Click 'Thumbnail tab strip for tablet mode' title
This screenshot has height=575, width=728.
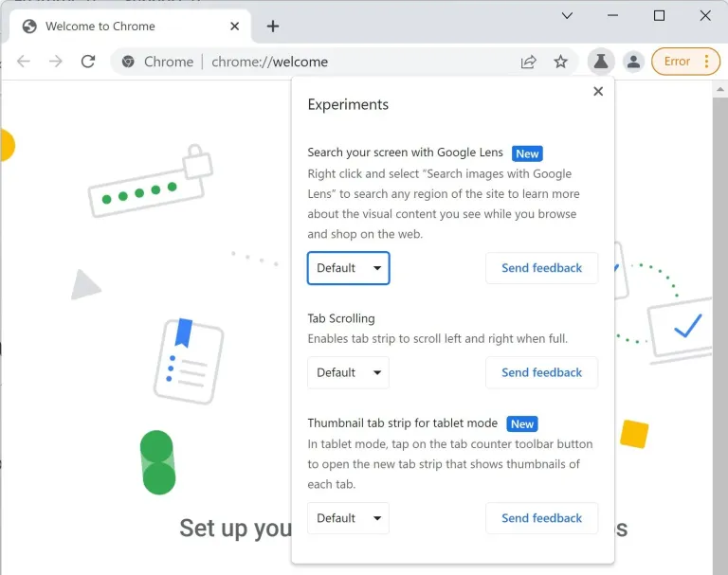402,422
